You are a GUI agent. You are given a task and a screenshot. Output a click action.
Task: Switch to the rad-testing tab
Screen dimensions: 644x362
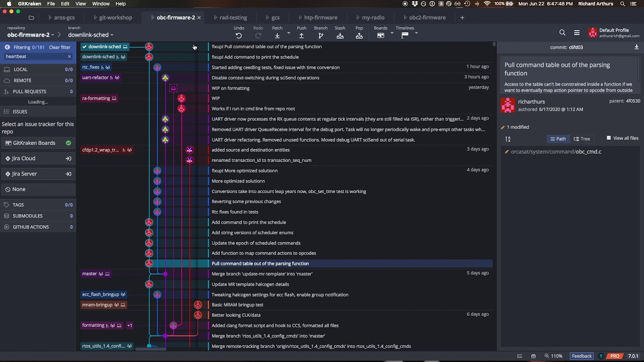pos(230,18)
